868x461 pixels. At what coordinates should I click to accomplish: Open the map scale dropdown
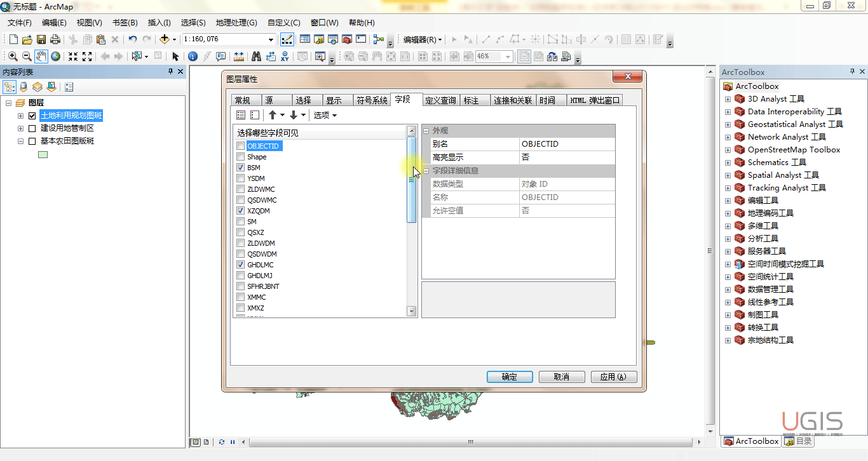coord(271,39)
